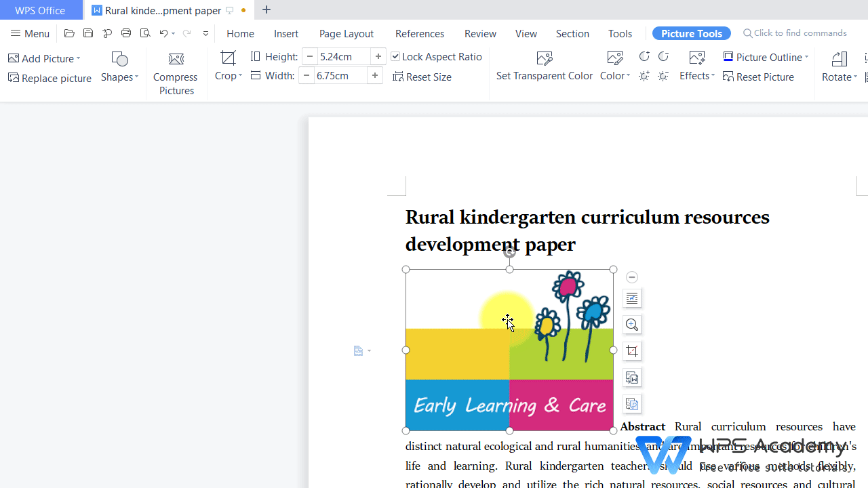Click the Compress Pictures button

(x=176, y=73)
